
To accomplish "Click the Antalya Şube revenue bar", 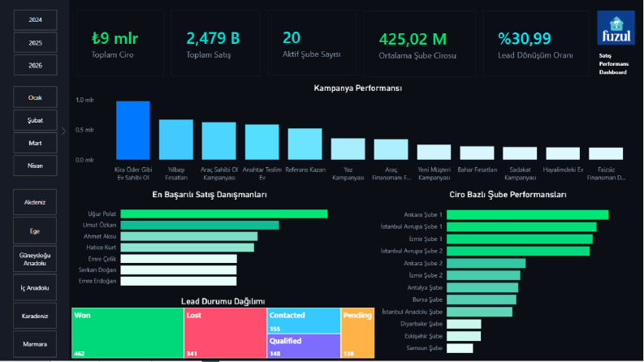I will pos(482,287).
